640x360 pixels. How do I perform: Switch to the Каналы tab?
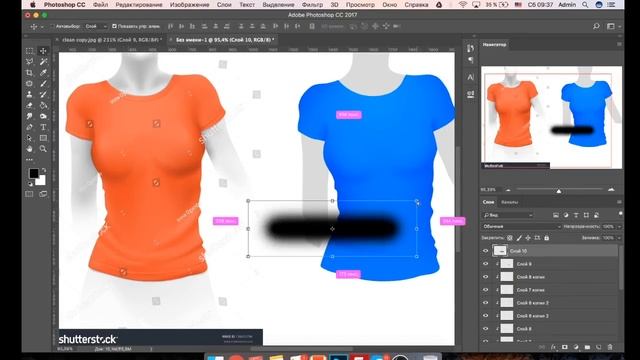(509, 202)
